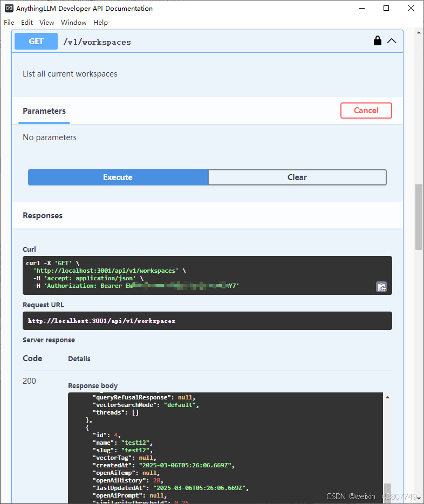Screen dimensions: 424x504
Task: Open the Window menu
Action: [x=74, y=23]
